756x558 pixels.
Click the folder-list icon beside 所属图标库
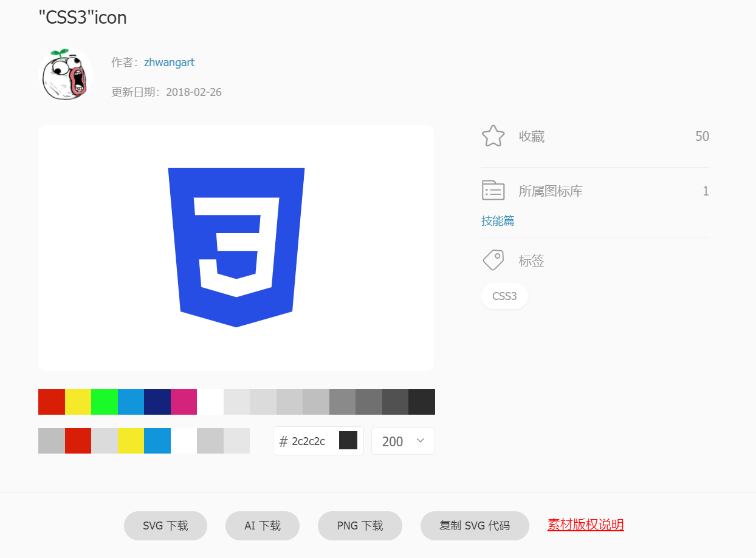(493, 190)
